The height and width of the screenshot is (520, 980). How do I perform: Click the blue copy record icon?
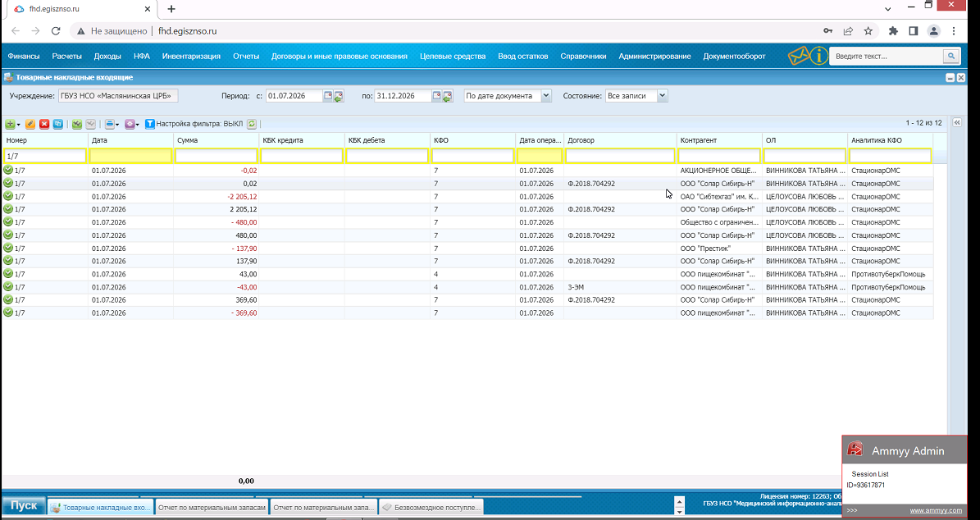[x=58, y=125]
